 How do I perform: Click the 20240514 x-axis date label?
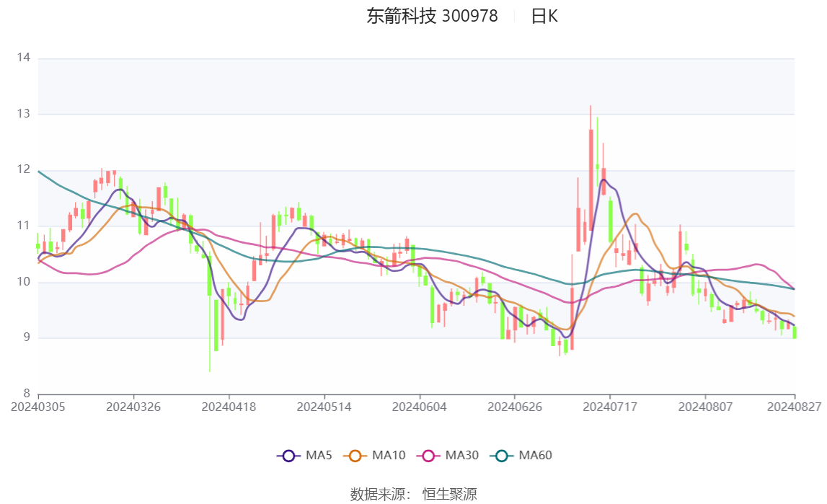click(324, 407)
